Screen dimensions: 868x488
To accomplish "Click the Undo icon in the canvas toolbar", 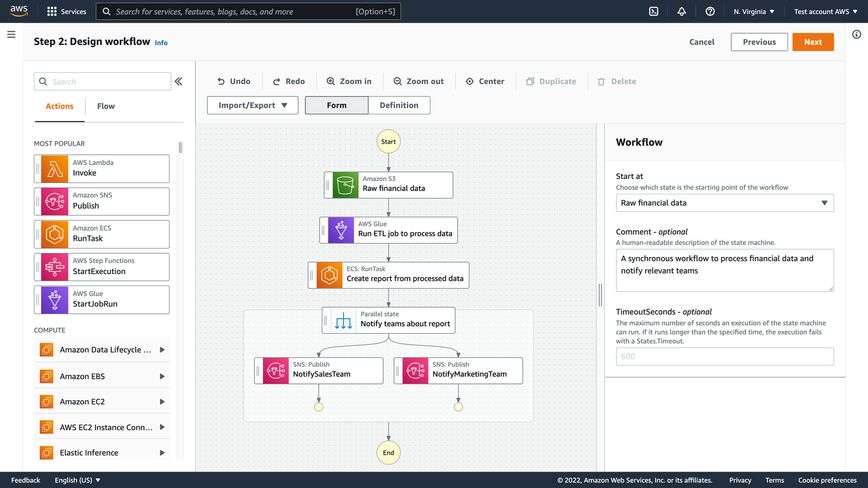I will [234, 81].
